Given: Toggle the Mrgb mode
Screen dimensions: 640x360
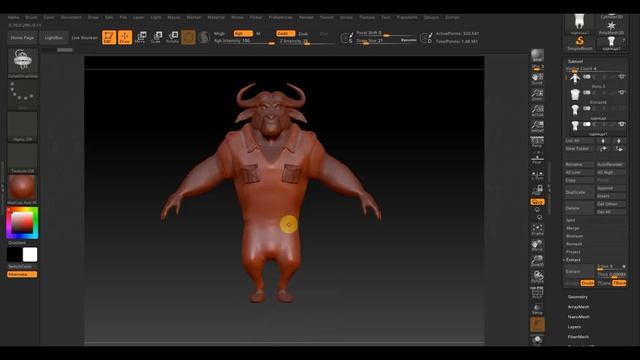Looking at the screenshot, I should click(x=220, y=33).
